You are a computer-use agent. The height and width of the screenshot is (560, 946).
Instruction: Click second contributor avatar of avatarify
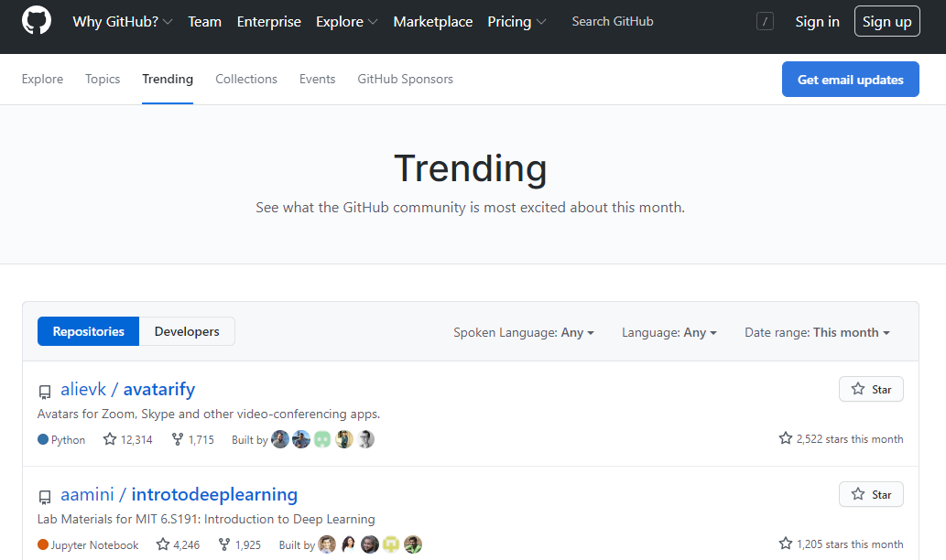[301, 439]
